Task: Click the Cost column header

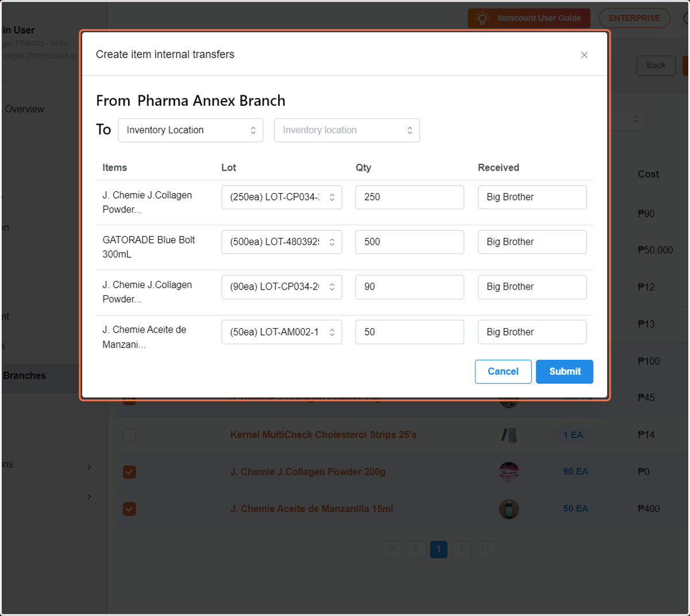Action: [648, 174]
